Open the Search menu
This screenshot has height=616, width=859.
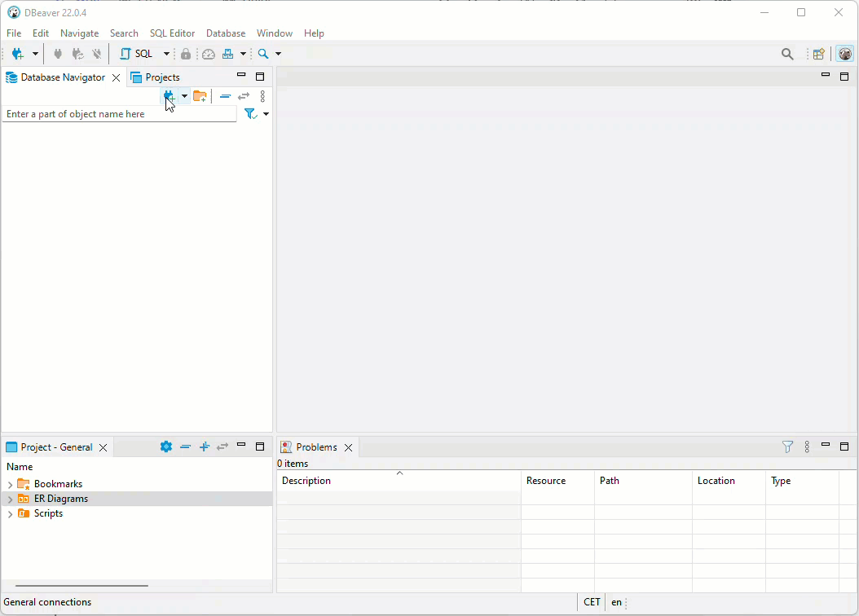[124, 33]
